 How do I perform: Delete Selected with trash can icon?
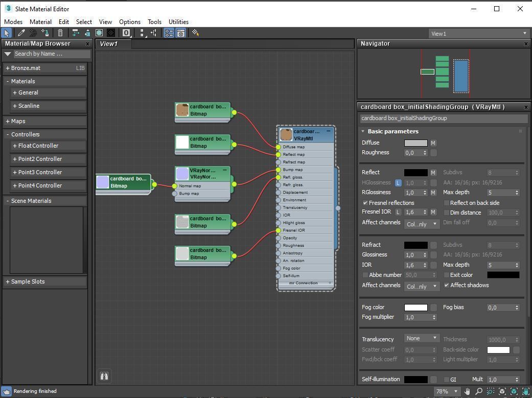(x=60, y=33)
